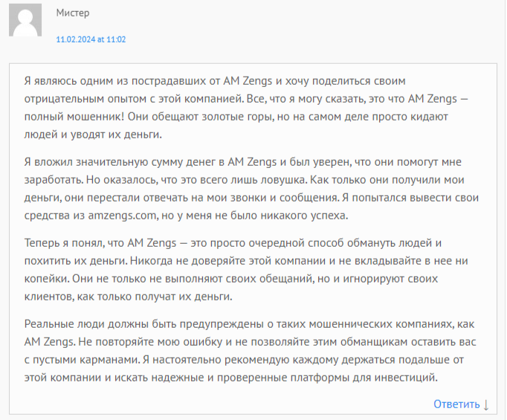Open the 11.02.2024 at 11:02 timestamp link

91,39
